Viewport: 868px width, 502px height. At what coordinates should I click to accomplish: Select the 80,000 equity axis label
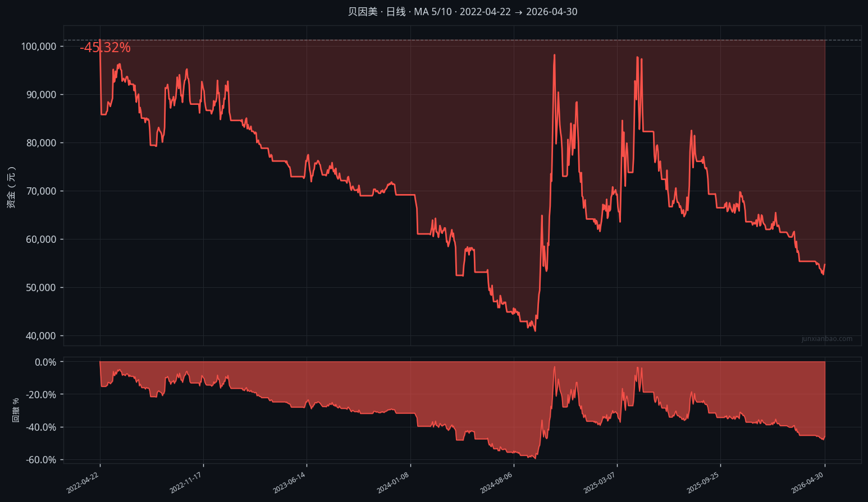coord(41,143)
